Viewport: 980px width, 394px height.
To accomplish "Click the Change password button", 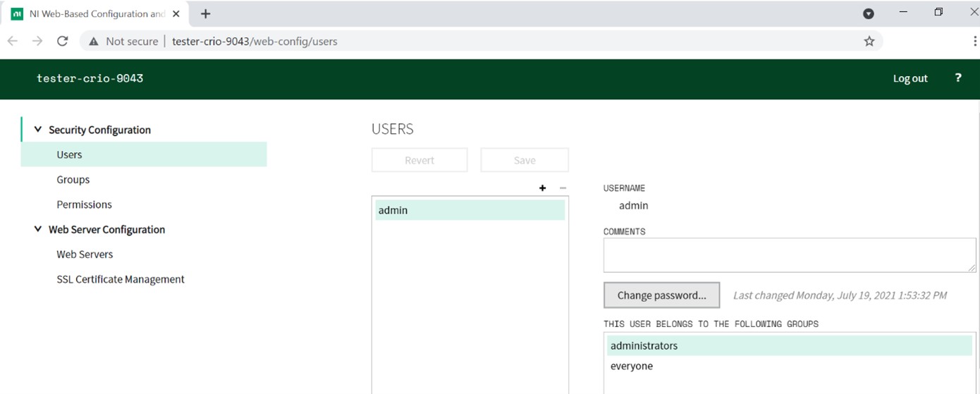I will point(661,295).
